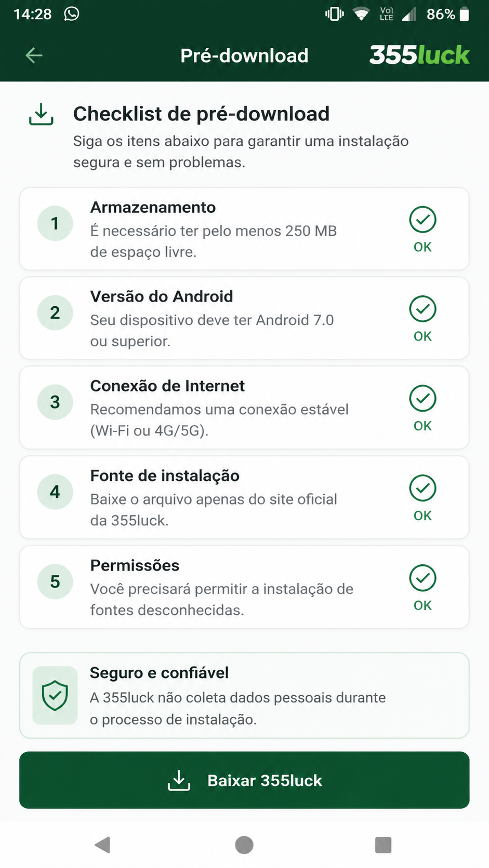Tap the vibrate mode status icon
This screenshot has height=868, width=489.
(335, 14)
